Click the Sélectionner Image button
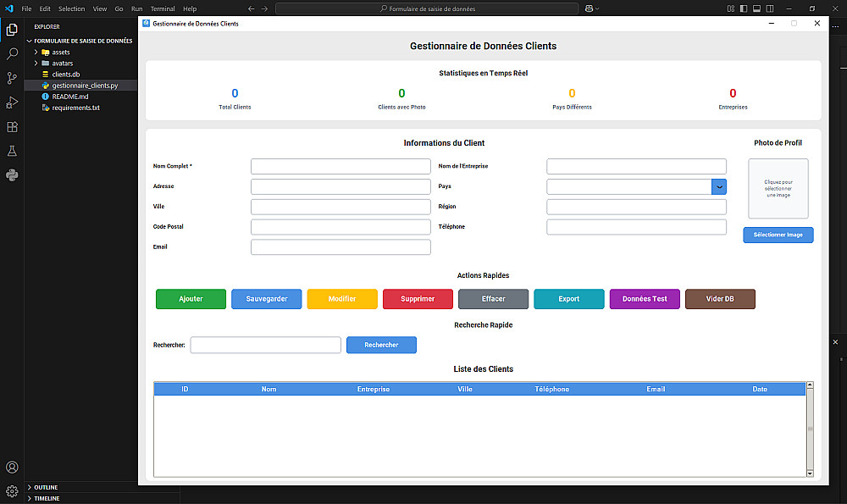 [x=778, y=235]
